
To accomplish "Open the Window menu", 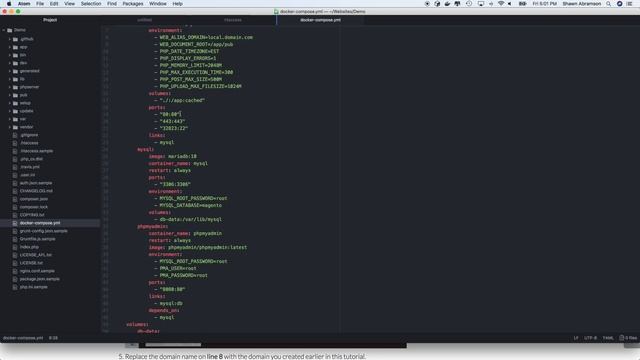I will [x=158, y=4].
